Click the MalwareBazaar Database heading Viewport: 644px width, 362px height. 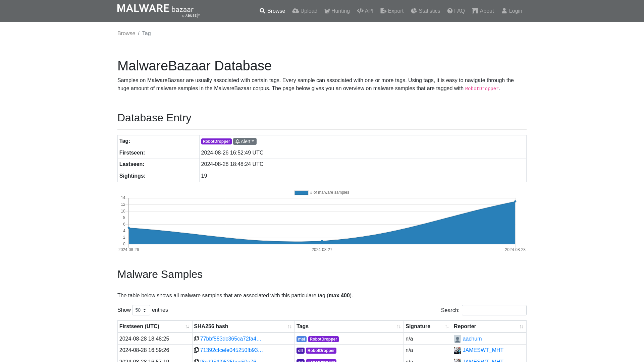click(195, 66)
